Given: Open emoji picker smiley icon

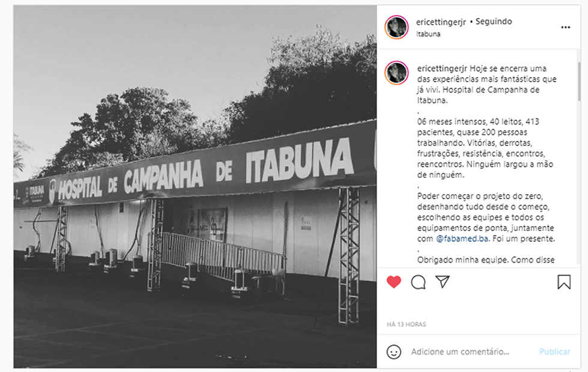Looking at the screenshot, I should [x=394, y=352].
